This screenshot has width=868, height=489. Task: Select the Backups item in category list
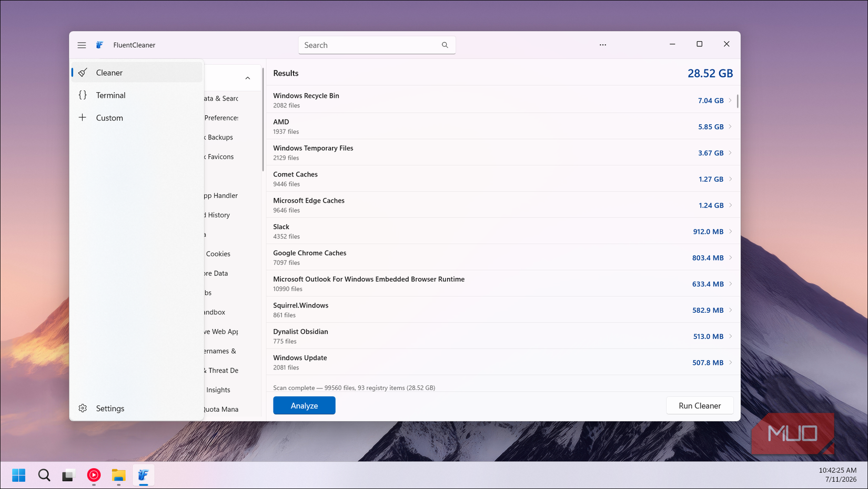click(x=221, y=137)
